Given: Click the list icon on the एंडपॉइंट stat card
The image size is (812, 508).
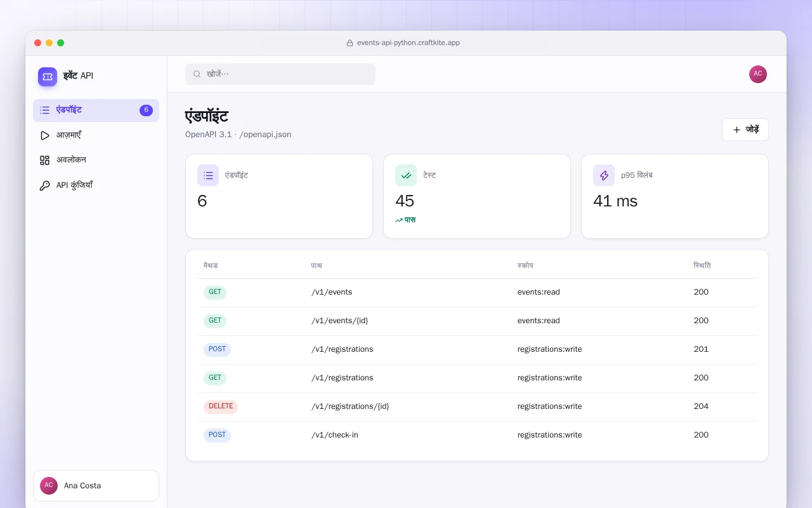Looking at the screenshot, I should coord(208,175).
